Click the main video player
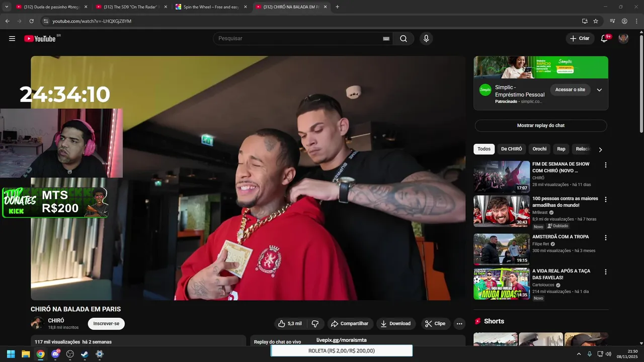 pos(248,178)
